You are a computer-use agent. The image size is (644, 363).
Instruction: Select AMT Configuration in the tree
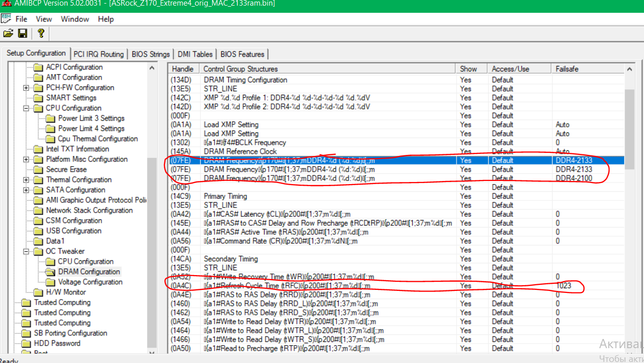[x=74, y=77]
